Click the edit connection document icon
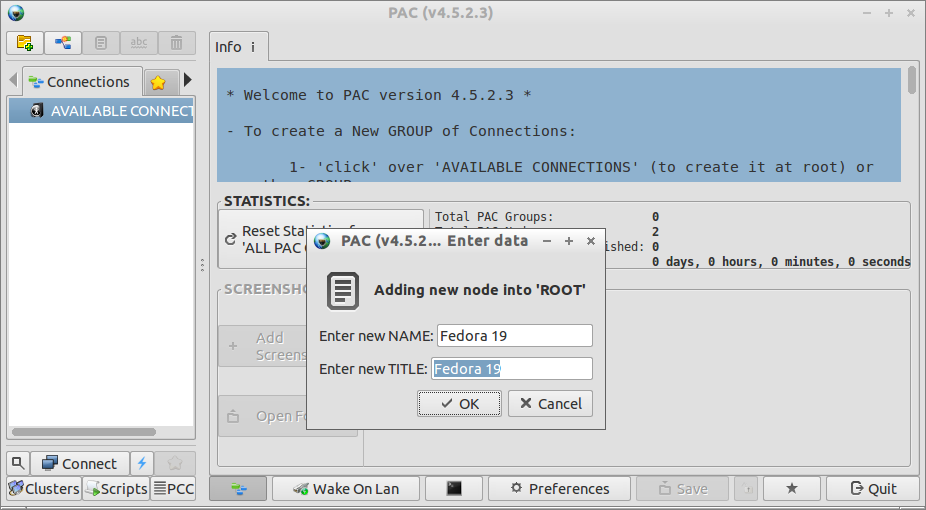This screenshot has width=926, height=510. tap(100, 42)
